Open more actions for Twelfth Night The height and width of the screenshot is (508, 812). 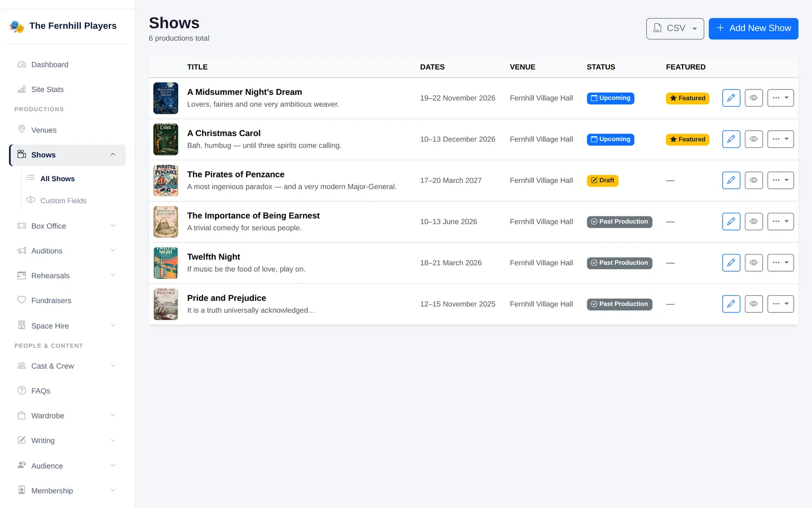(781, 263)
